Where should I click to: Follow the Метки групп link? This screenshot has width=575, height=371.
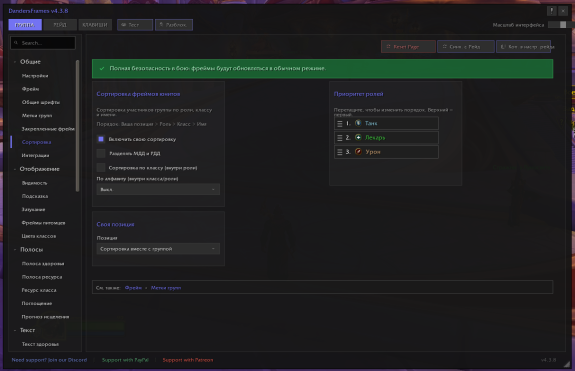pyautogui.click(x=166, y=288)
